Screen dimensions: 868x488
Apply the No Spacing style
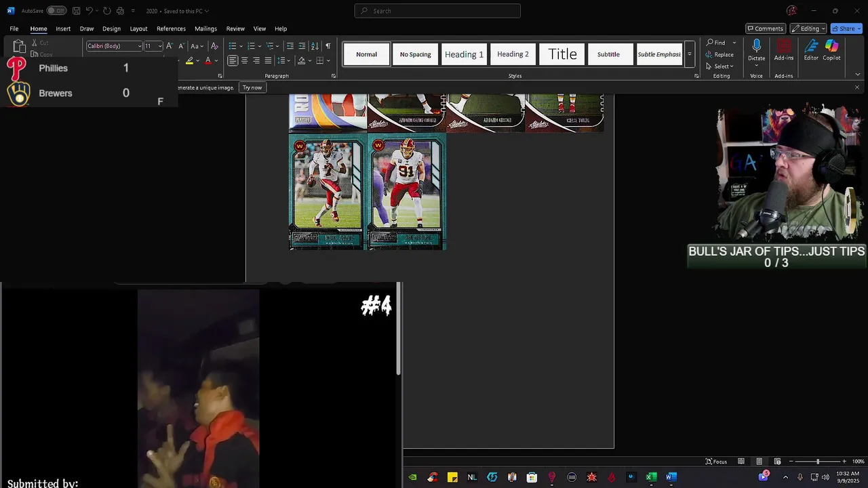415,54
